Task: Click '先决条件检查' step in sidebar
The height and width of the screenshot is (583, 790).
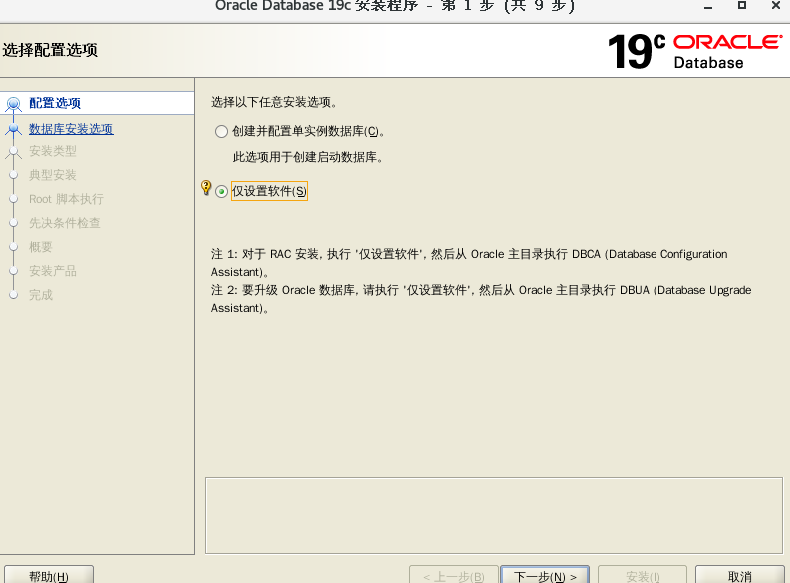Action: [64, 223]
